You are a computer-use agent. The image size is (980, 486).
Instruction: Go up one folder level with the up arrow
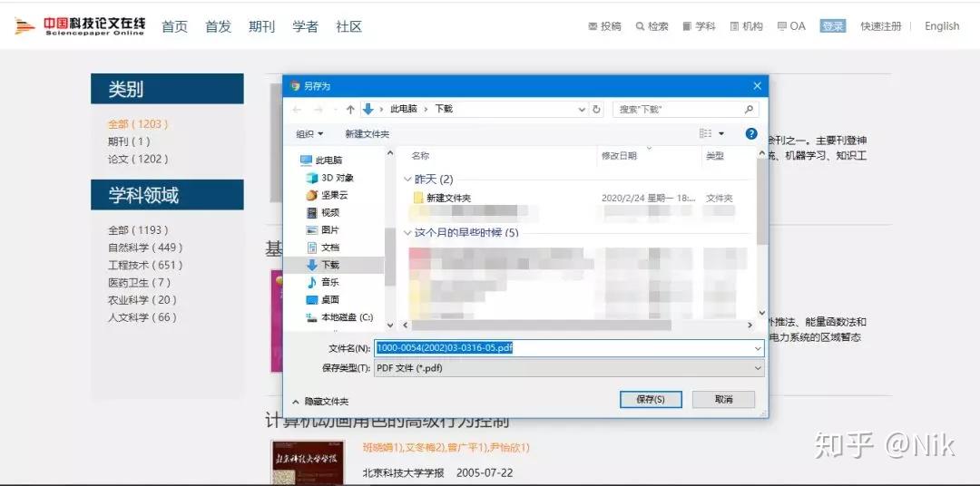(x=350, y=110)
